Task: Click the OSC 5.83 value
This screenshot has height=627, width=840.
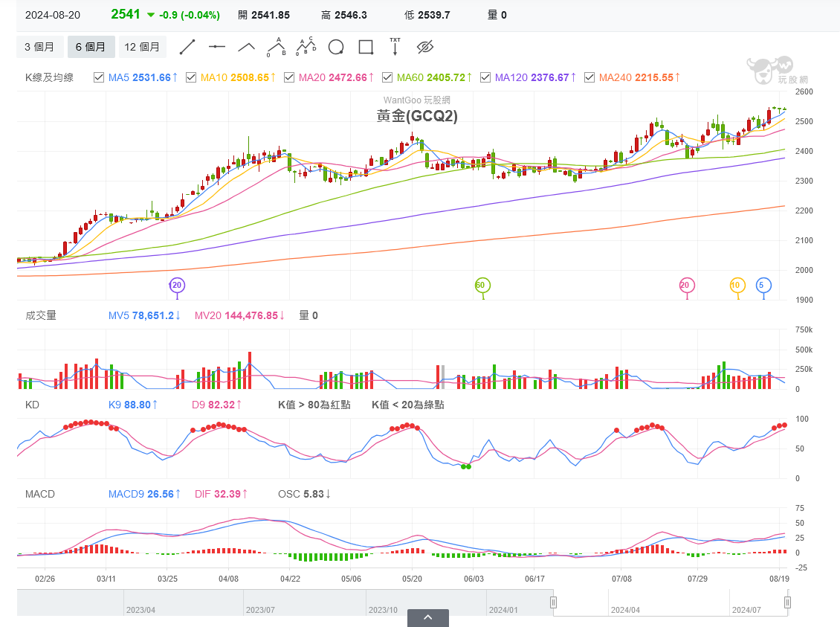Action: coord(304,494)
